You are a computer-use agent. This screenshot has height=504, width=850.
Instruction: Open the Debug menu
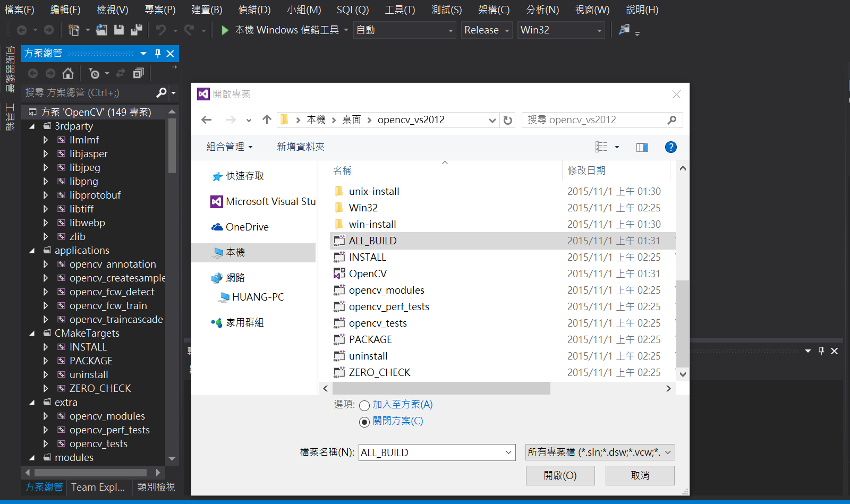[x=254, y=10]
